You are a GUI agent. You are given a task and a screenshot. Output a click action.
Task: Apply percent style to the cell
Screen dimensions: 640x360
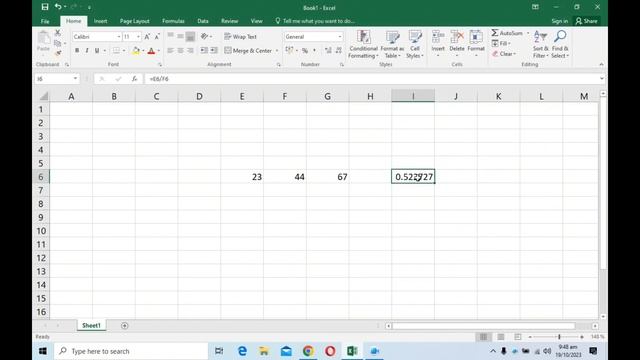click(305, 51)
